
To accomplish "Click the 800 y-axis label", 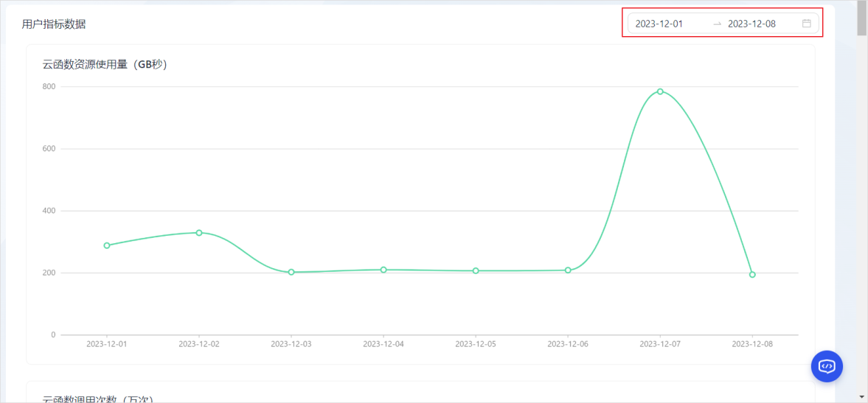I will pyautogui.click(x=50, y=86).
